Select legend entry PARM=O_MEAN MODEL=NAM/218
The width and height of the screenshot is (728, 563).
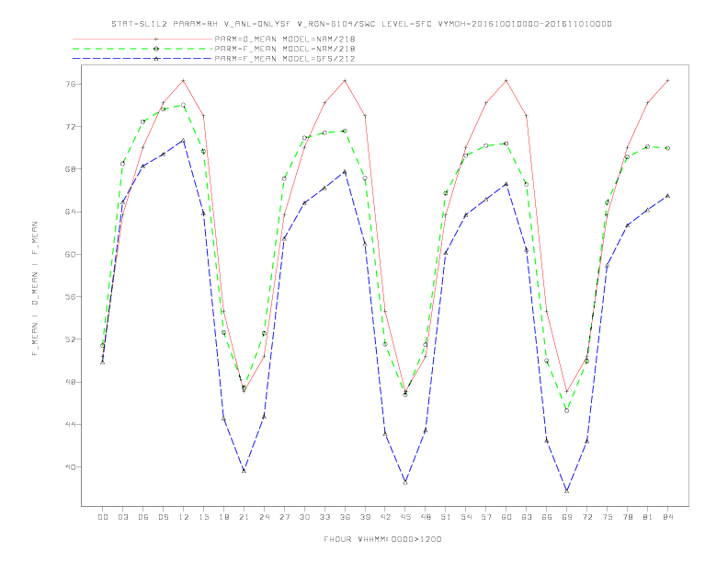pyautogui.click(x=285, y=39)
